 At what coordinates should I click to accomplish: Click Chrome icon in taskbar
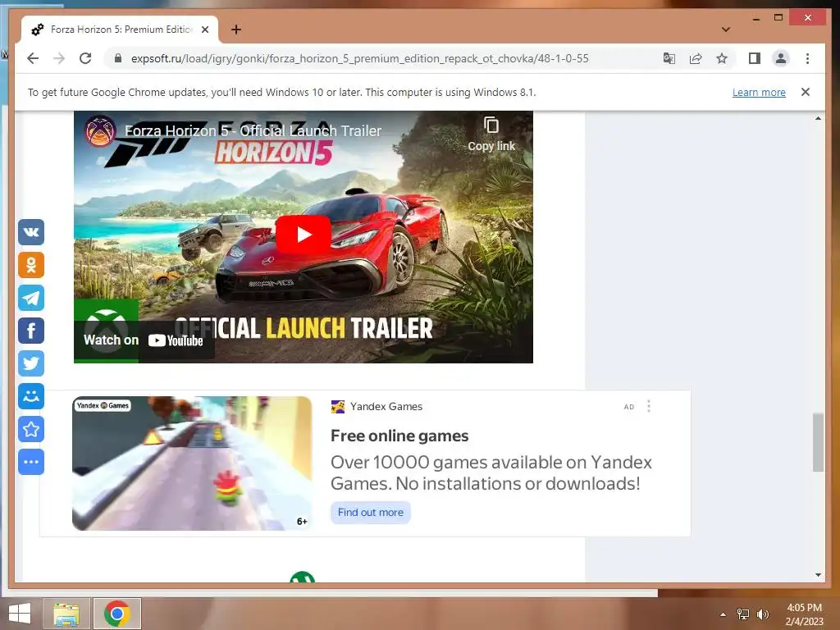[x=117, y=614]
